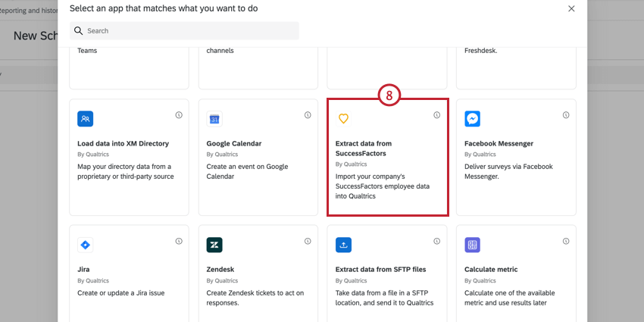Open info for Jira card

coord(179,241)
